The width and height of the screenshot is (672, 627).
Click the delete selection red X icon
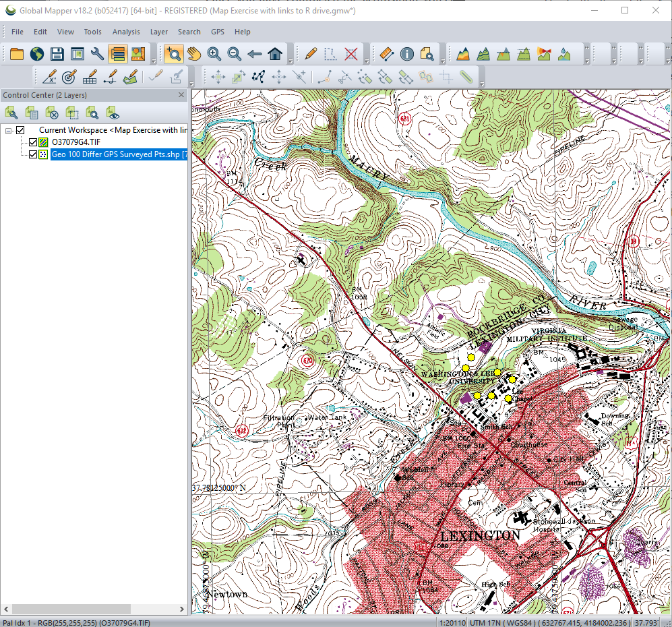351,54
